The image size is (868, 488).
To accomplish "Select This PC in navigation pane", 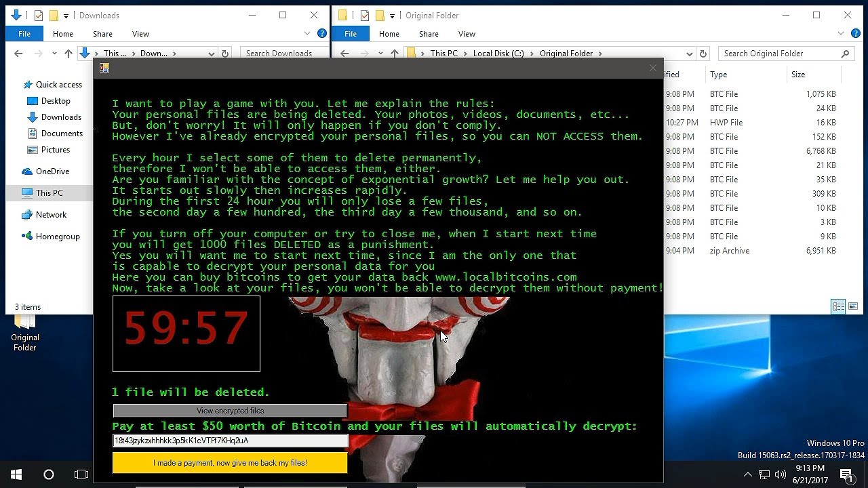I will point(49,193).
